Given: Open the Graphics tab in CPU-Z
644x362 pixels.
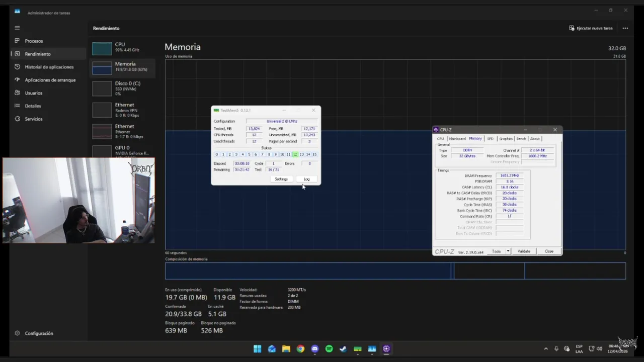Looking at the screenshot, I should pos(506,139).
